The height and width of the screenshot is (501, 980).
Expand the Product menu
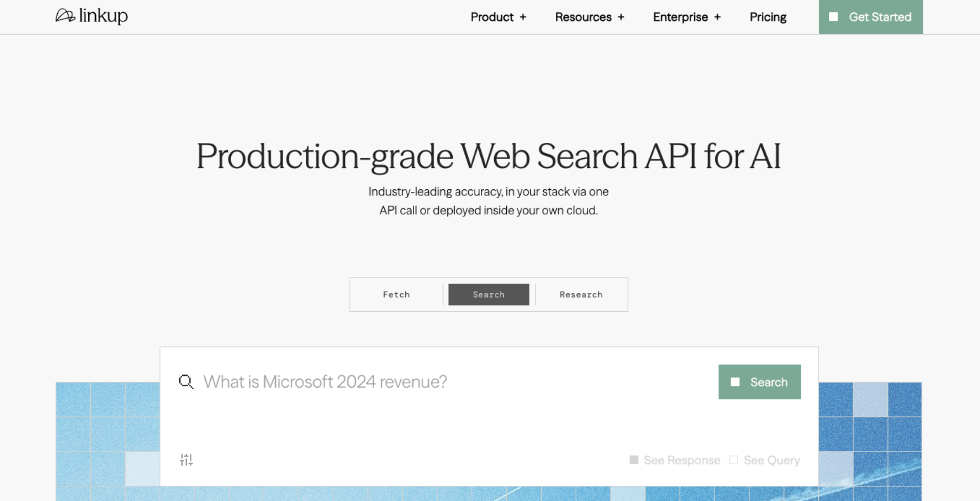498,17
